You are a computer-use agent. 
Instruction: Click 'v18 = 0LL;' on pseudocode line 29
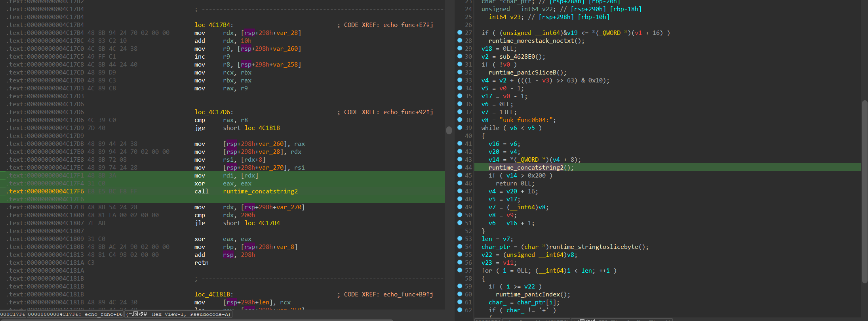coord(499,49)
